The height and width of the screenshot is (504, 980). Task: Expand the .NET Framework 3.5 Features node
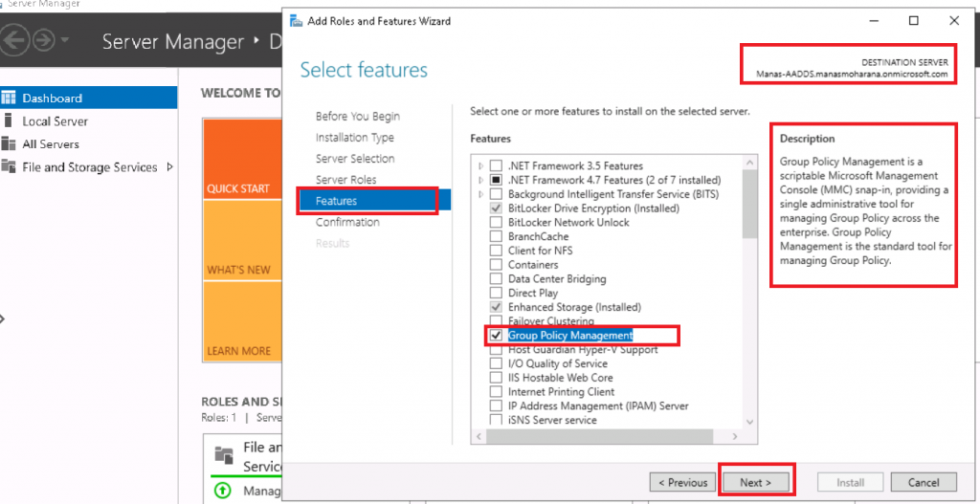point(481,166)
